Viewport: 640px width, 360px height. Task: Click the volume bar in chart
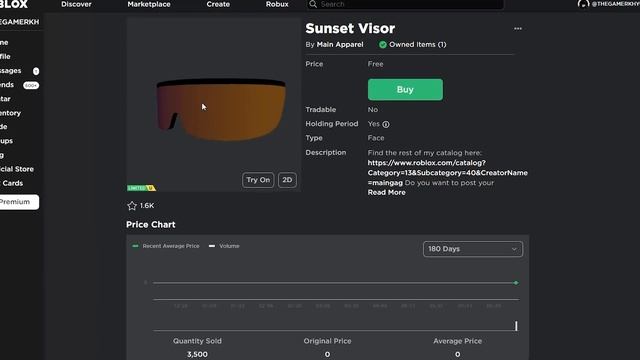click(516, 326)
